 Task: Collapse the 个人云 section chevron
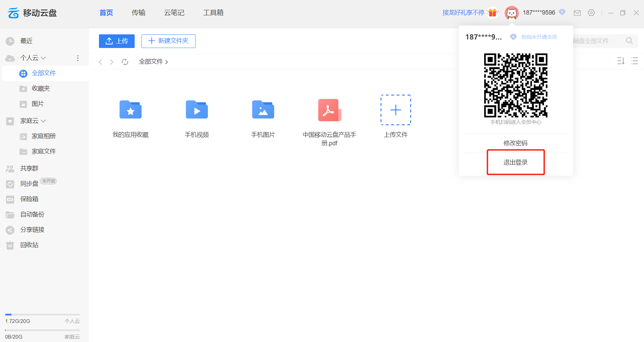click(x=43, y=58)
